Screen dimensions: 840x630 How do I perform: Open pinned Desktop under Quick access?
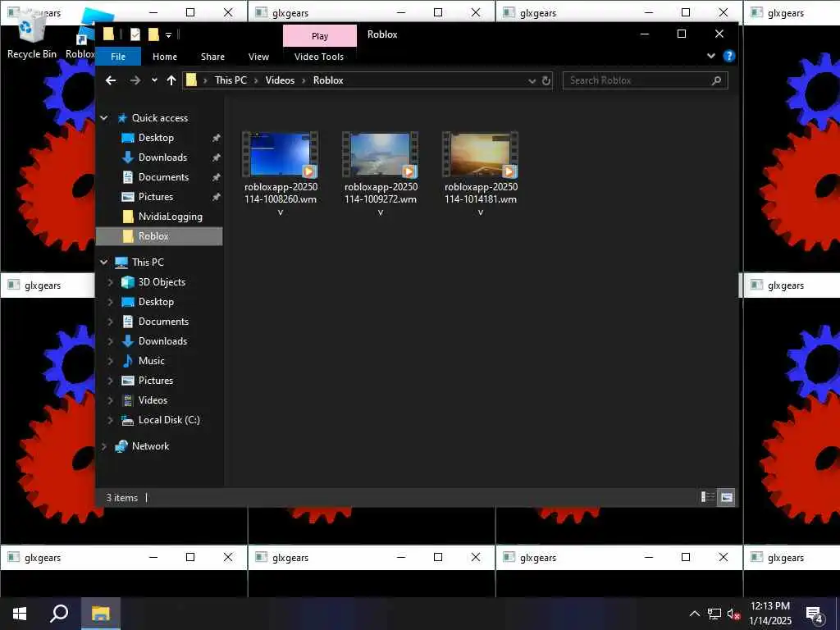[156, 138]
